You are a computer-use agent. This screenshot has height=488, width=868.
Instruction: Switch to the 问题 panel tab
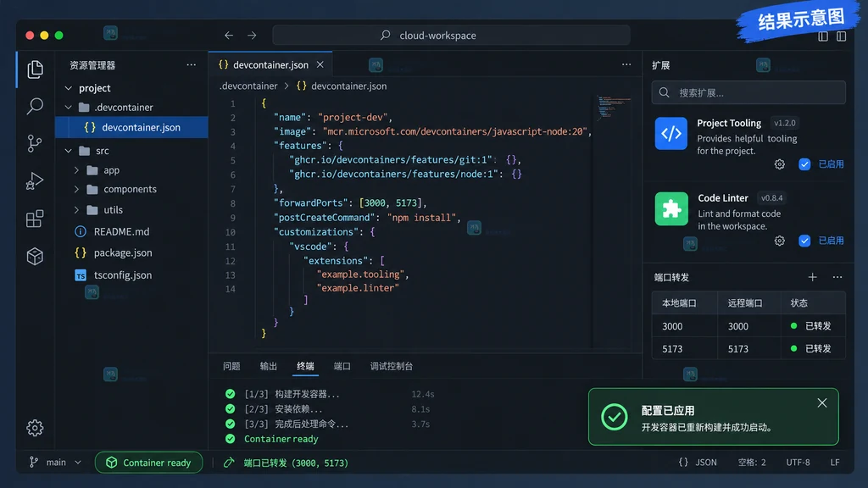231,366
